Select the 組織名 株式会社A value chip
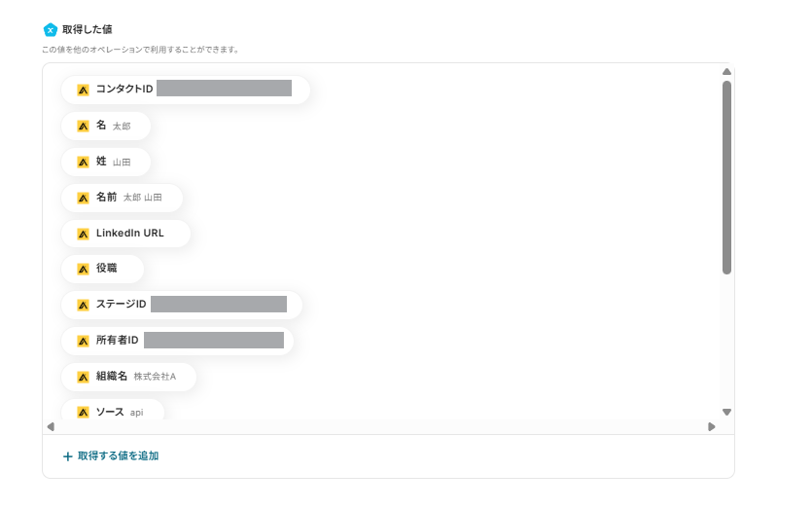812x509 pixels. 128,377
